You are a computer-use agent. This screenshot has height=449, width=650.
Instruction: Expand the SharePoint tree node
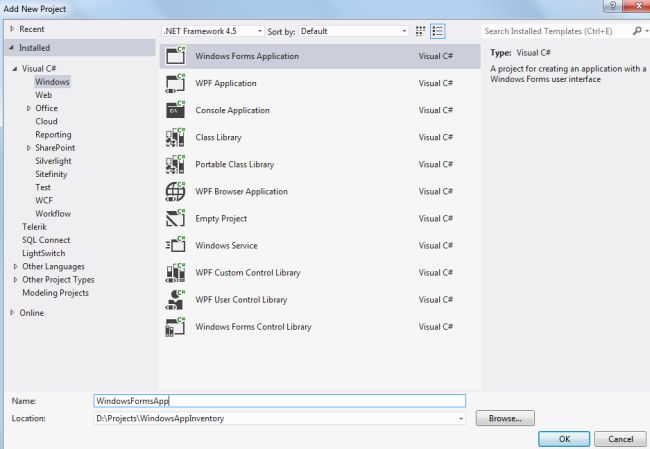pos(29,148)
